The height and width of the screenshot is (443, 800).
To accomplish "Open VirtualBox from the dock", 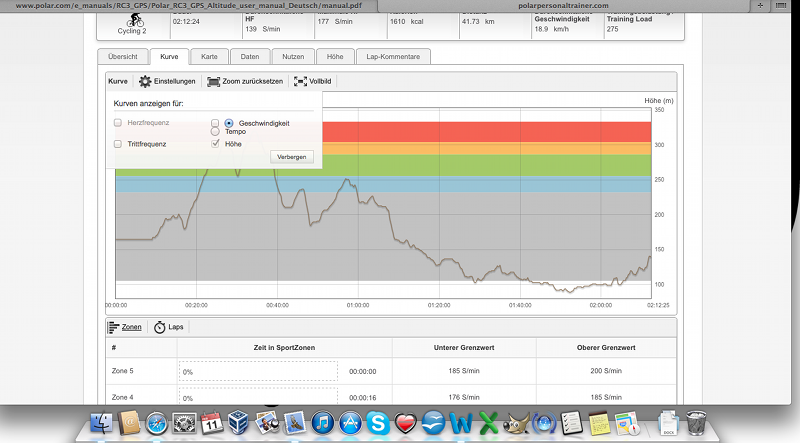I will coord(239,422).
